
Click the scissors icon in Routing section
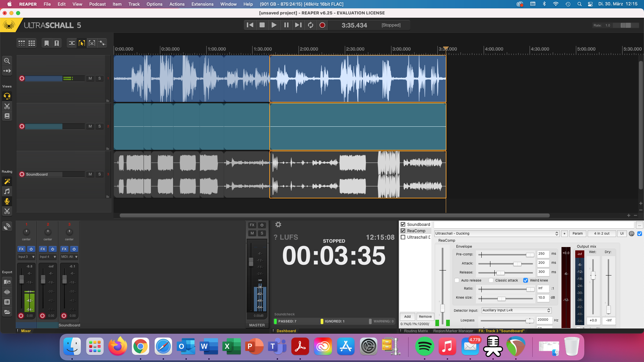click(x=7, y=211)
